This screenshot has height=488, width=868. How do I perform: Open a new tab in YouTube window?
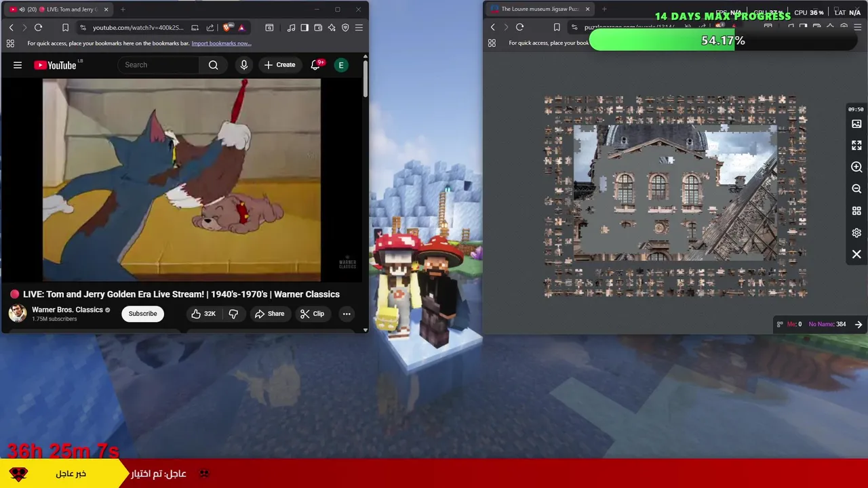click(123, 9)
